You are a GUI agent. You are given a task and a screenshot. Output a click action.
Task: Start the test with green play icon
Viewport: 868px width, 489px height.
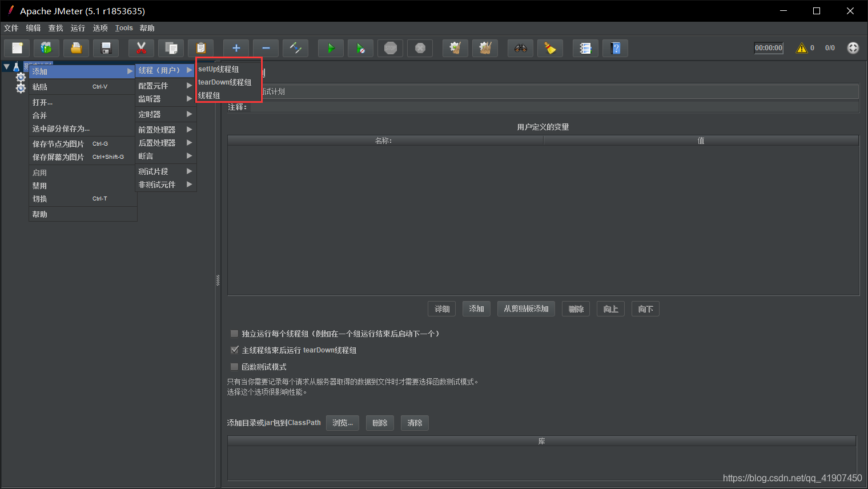[x=331, y=48]
